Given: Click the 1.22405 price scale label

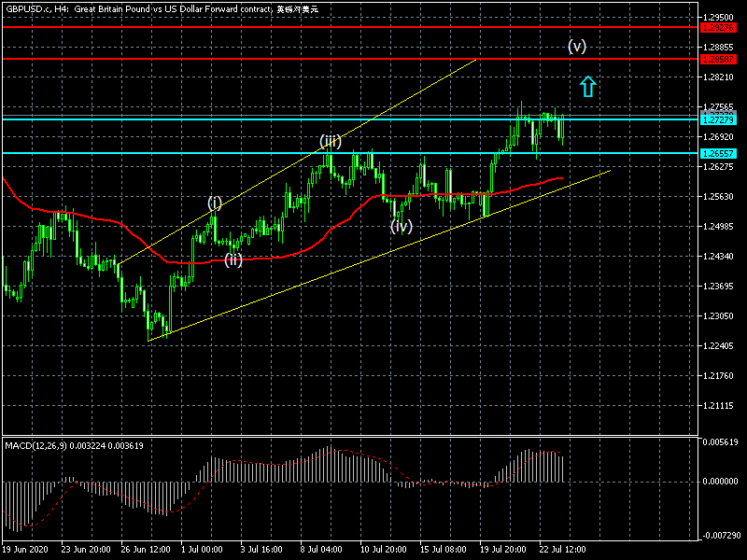Looking at the screenshot, I should tap(718, 345).
